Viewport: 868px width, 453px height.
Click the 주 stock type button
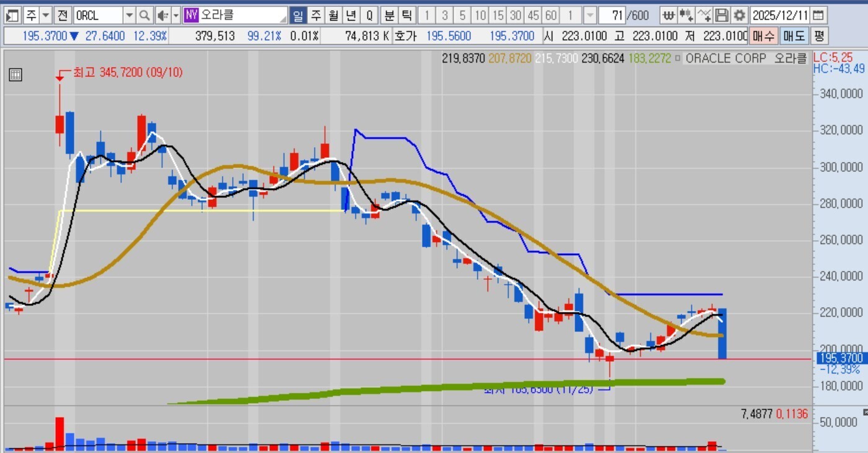pyautogui.click(x=31, y=15)
